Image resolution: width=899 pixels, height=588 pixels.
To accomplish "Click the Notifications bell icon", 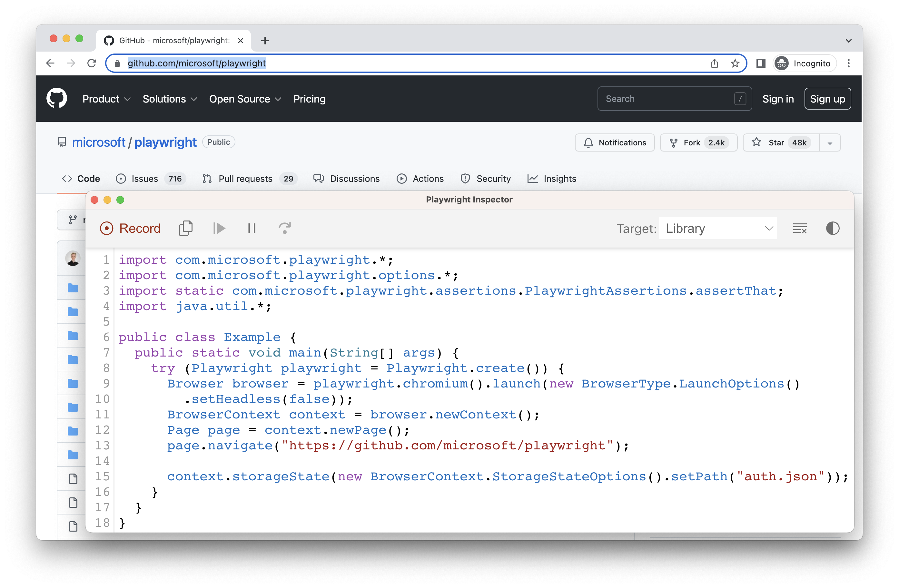I will (x=588, y=142).
